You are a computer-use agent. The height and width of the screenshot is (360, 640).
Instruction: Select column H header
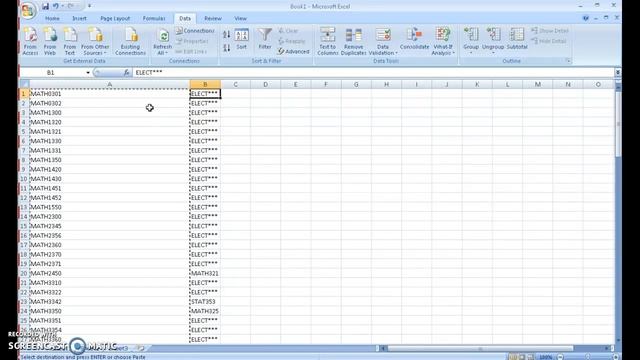click(386, 84)
